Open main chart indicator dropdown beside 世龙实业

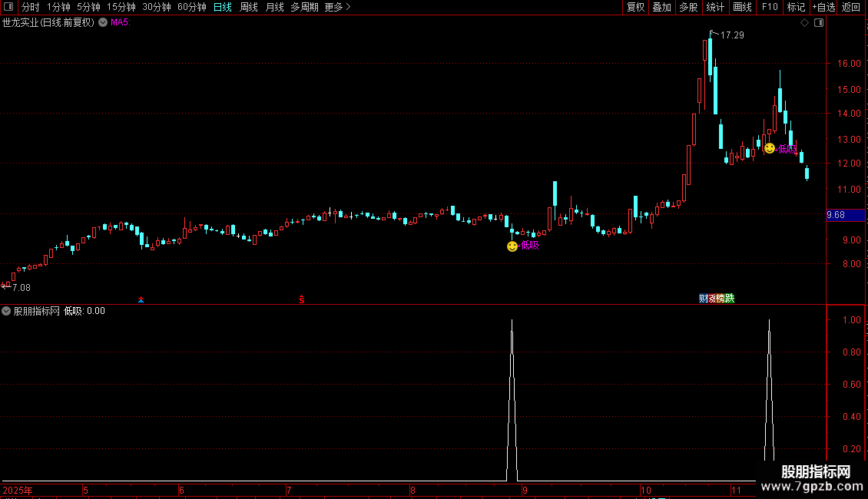103,22
